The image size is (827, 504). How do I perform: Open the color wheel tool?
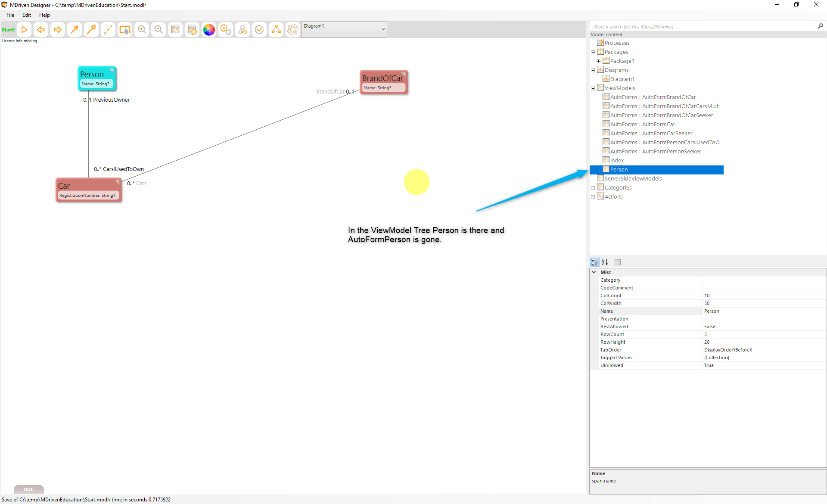(x=209, y=30)
